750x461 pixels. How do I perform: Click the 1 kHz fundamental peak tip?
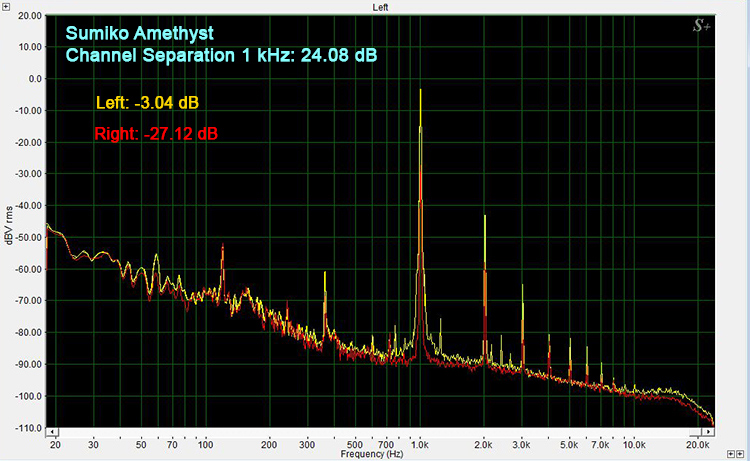(x=421, y=91)
